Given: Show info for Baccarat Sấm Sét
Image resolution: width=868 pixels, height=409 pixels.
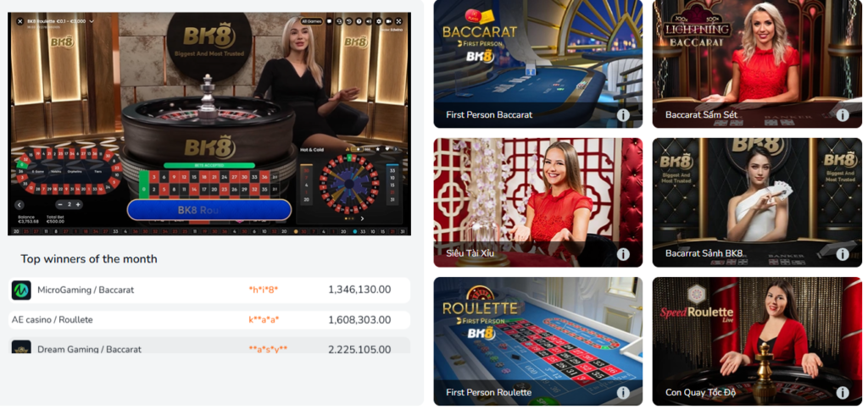Looking at the screenshot, I should (843, 115).
